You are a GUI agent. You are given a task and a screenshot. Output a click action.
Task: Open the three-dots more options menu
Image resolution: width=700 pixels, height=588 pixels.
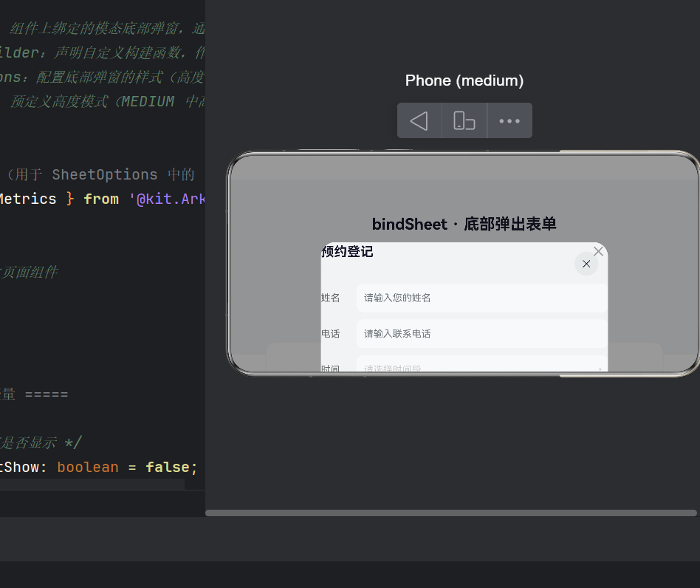click(x=509, y=120)
